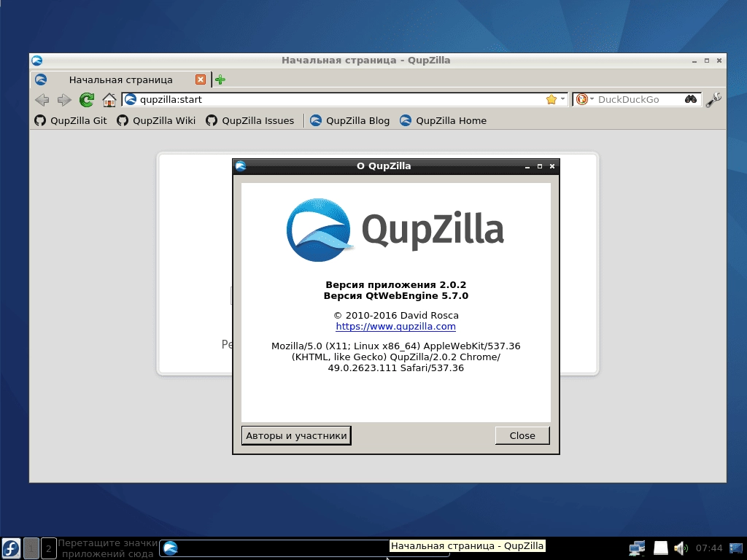Open the QupZilla Wiki bookmark

(x=156, y=120)
